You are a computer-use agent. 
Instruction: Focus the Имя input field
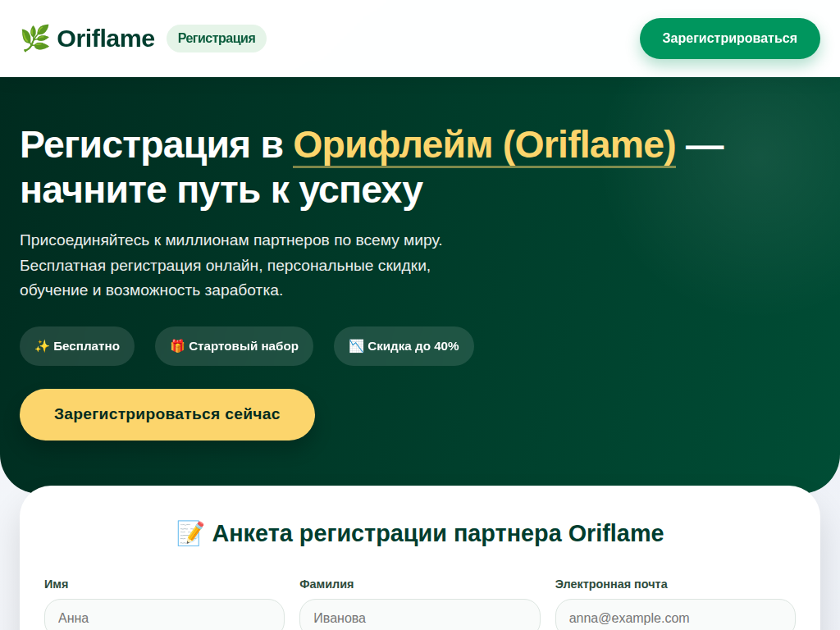point(164,616)
